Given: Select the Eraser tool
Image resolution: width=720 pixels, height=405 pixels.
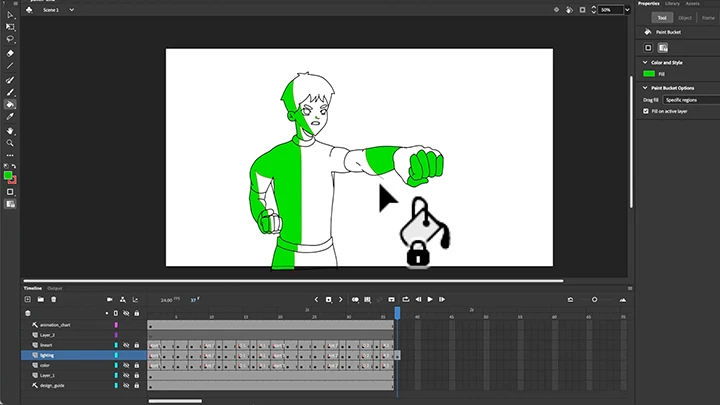Looking at the screenshot, I should pyautogui.click(x=10, y=53).
